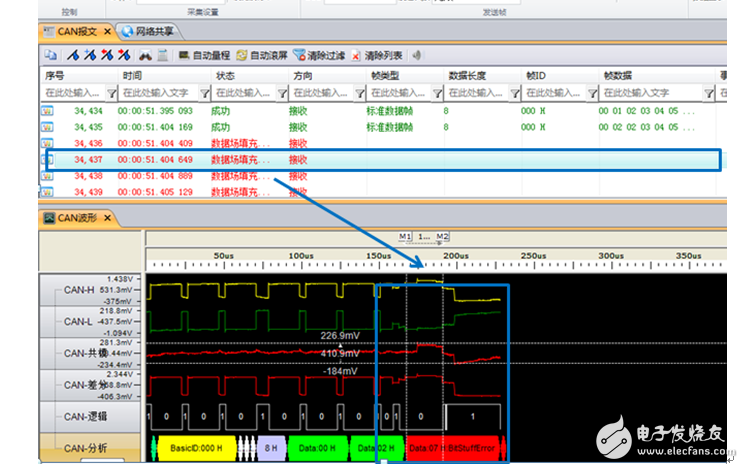Image resolution: width=744 pixels, height=468 pixels.
Task: Sort by the 方向 column header
Action: coord(327,75)
